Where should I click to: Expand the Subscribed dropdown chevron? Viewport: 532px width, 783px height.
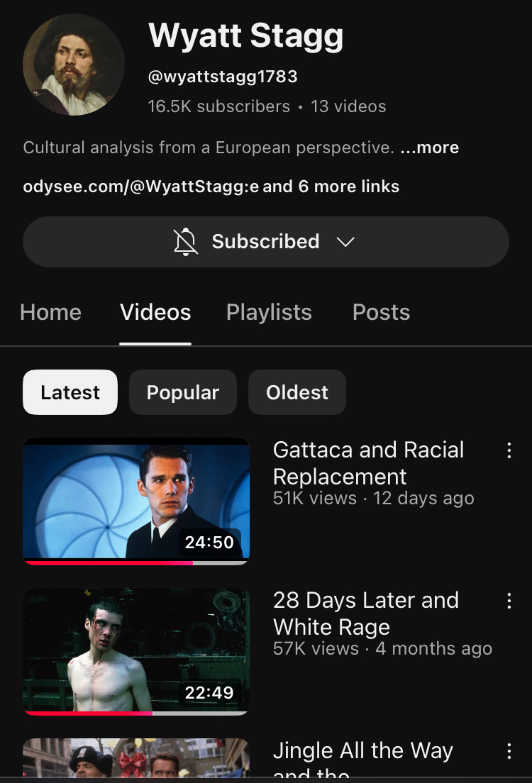[345, 242]
